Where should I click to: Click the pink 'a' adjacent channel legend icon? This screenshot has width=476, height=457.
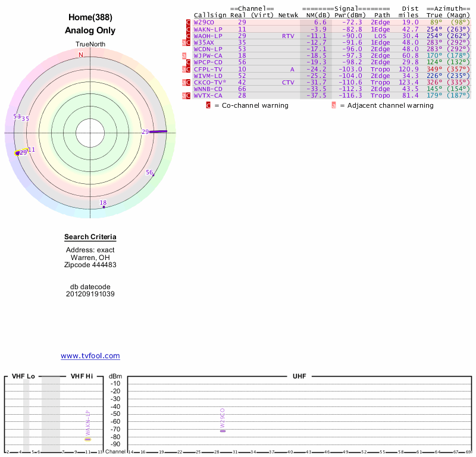tap(334, 105)
